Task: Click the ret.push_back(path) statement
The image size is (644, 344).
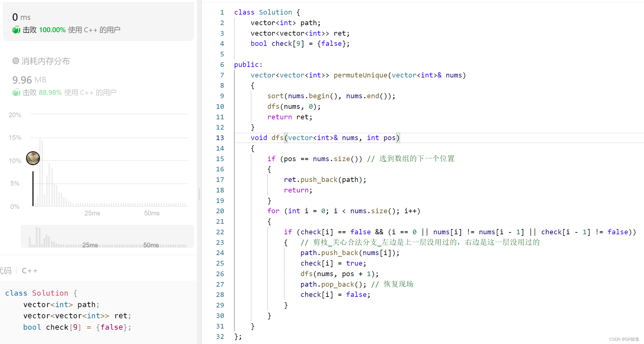Action: click(325, 180)
